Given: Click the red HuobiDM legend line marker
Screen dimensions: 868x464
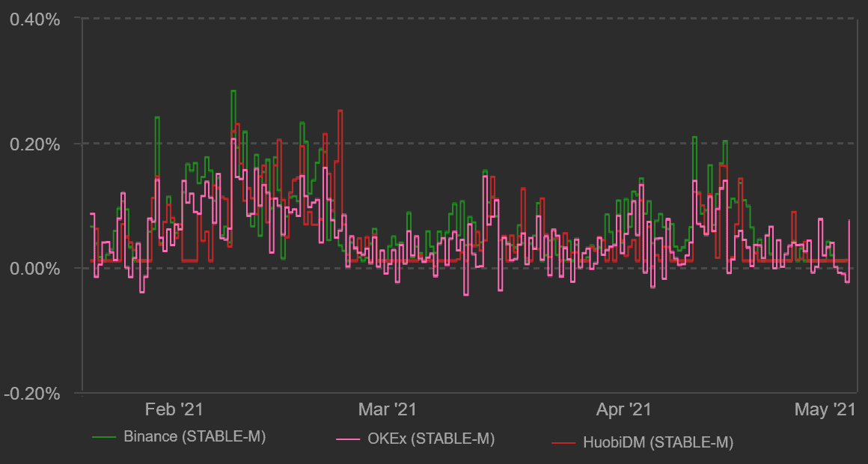Looking at the screenshot, I should pos(563,442).
